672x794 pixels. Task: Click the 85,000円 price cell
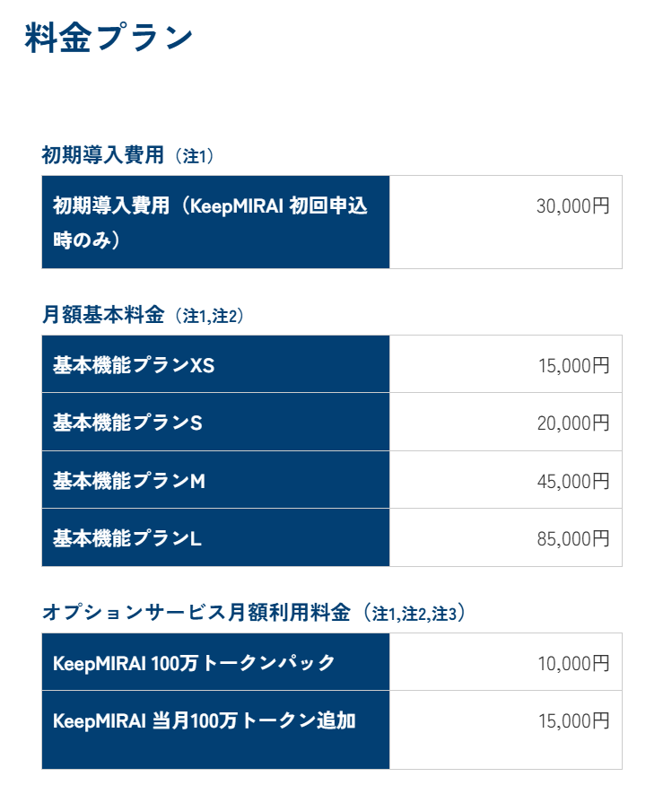572,539
